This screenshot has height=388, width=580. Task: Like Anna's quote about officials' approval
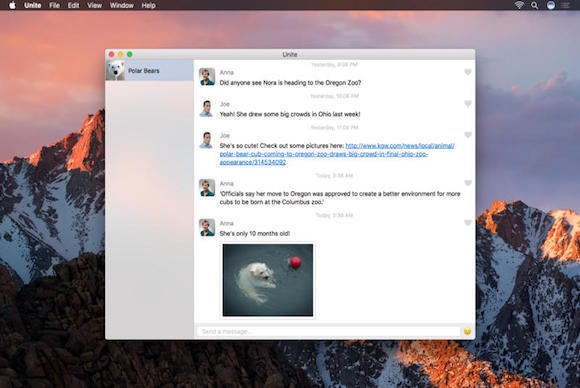(x=468, y=183)
